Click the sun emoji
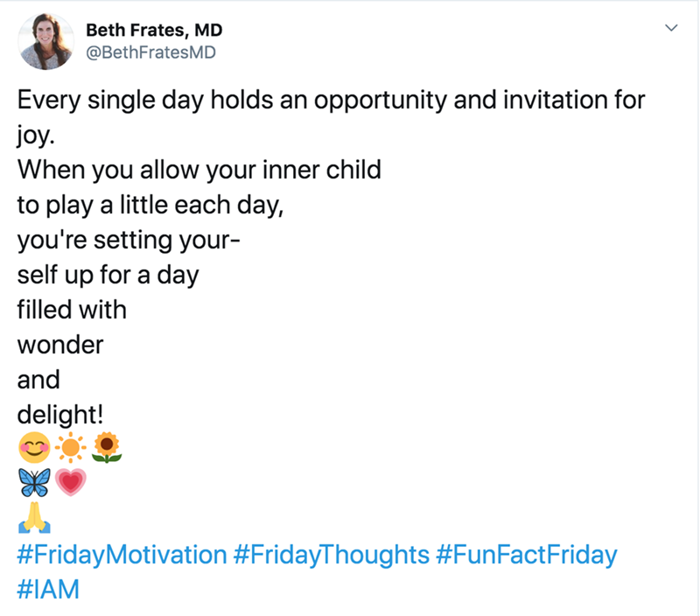The width and height of the screenshot is (700, 616). point(69,450)
